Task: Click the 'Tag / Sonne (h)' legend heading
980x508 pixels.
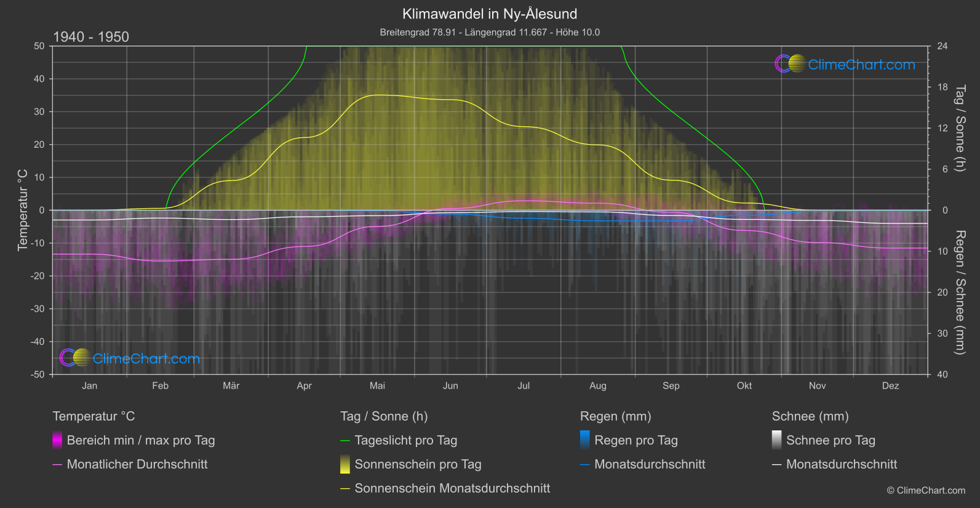Action: point(384,416)
